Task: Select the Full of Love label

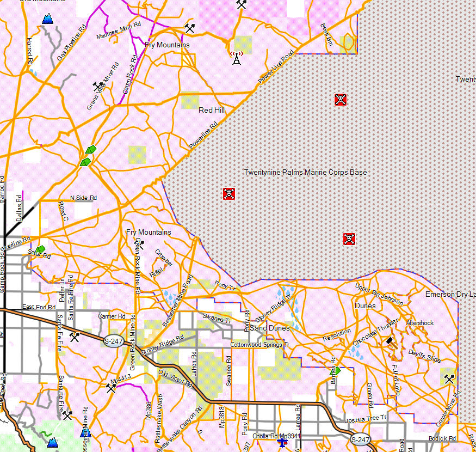Action: point(397,380)
